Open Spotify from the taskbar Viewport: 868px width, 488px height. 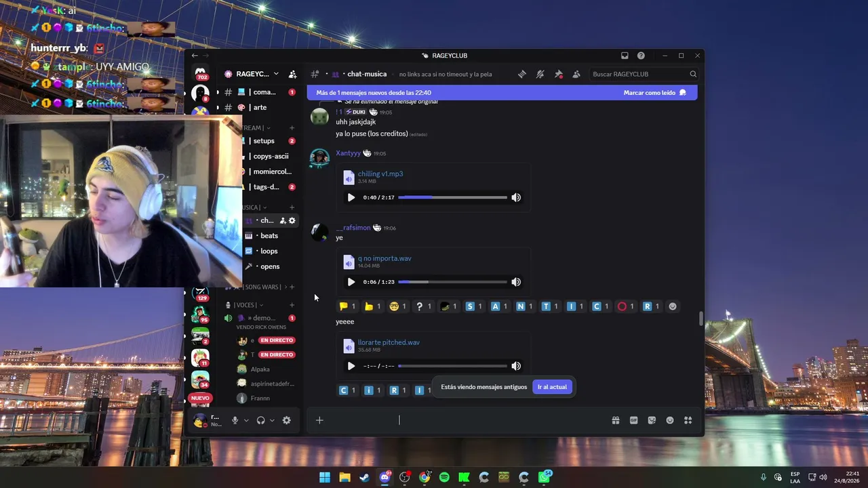[x=444, y=477]
